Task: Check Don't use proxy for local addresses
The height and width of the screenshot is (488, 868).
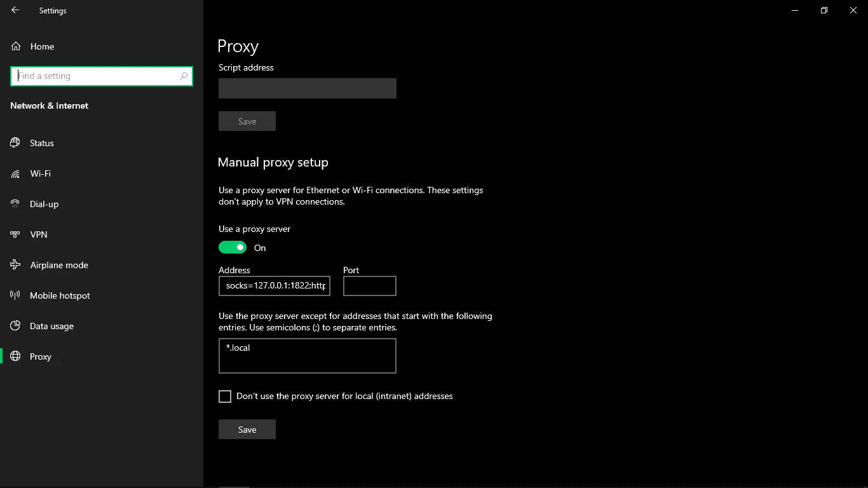Action: (x=225, y=396)
